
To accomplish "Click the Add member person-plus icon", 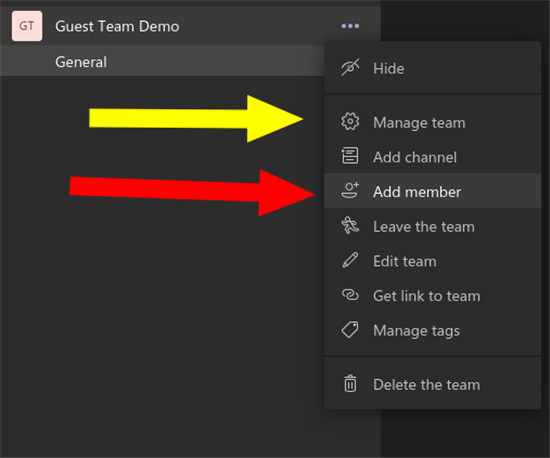I will pyautogui.click(x=350, y=190).
